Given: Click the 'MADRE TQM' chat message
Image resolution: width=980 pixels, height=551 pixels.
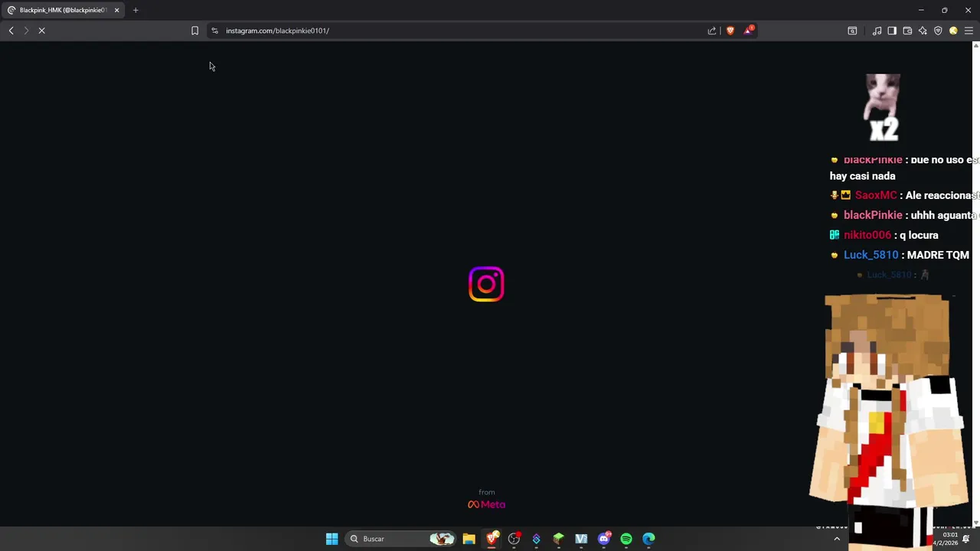Looking at the screenshot, I should pyautogui.click(x=938, y=255).
